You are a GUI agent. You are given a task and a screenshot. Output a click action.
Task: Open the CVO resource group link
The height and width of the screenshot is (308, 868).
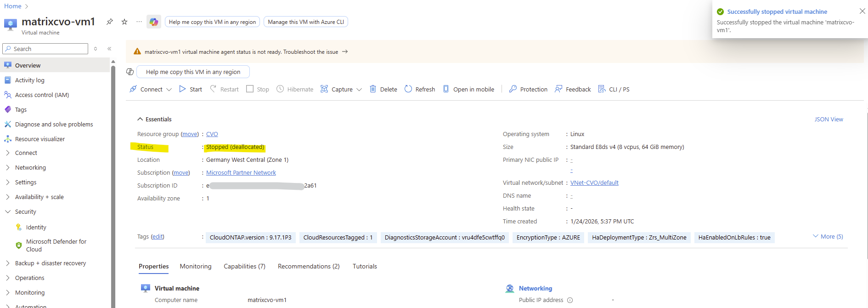(x=212, y=134)
